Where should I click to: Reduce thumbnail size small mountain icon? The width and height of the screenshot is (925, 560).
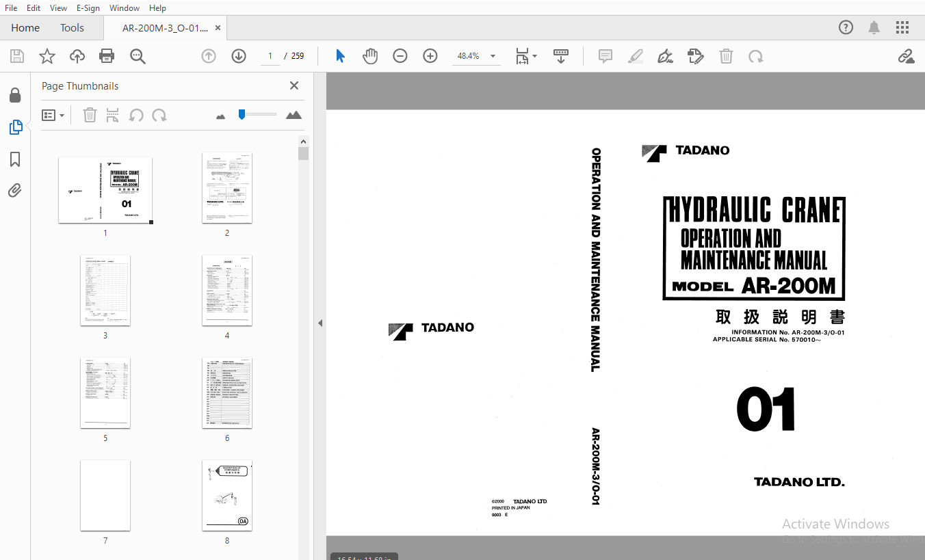[x=220, y=116]
